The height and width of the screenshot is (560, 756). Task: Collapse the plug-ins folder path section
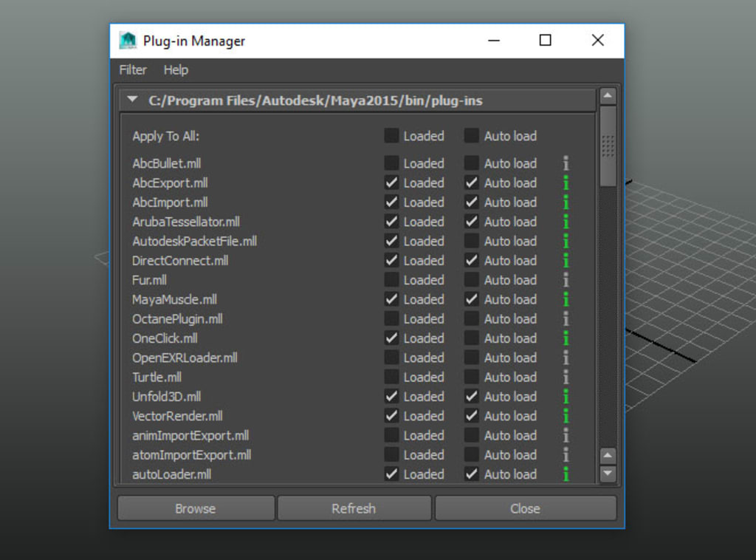132,100
